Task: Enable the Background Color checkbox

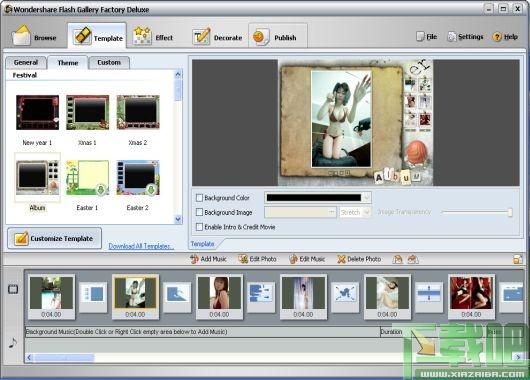Action: [x=199, y=198]
